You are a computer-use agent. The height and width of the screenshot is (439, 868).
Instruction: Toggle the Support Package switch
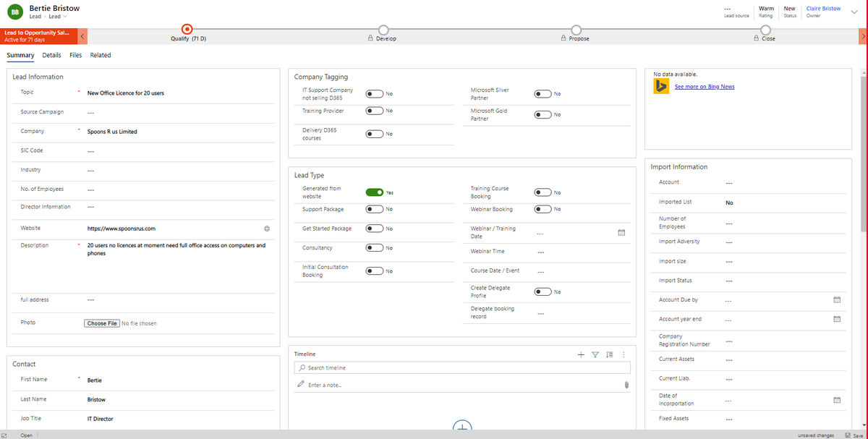pos(374,209)
